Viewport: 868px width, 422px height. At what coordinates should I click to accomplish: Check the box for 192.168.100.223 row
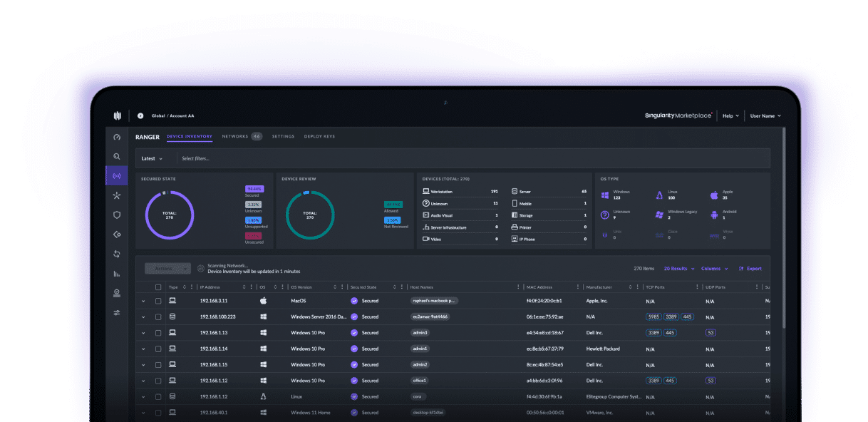(158, 316)
